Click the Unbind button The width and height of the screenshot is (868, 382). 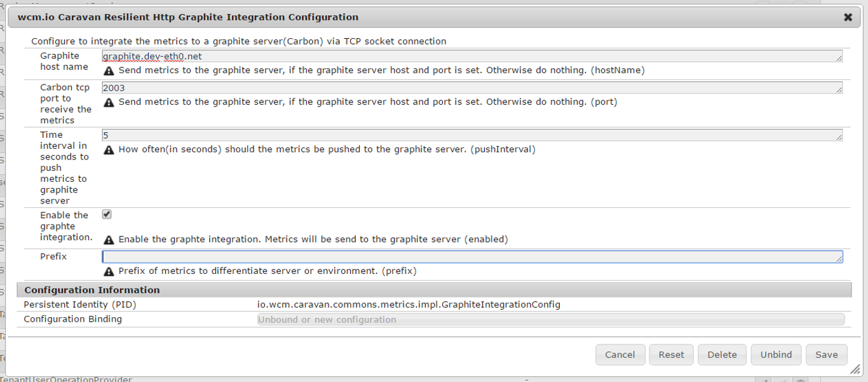tap(776, 355)
